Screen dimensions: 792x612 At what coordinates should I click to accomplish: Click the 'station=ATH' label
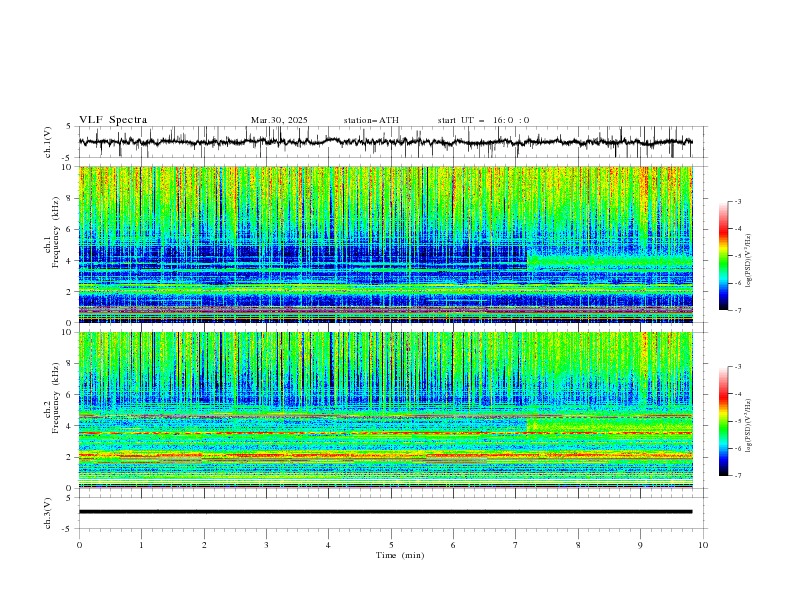tap(371, 120)
